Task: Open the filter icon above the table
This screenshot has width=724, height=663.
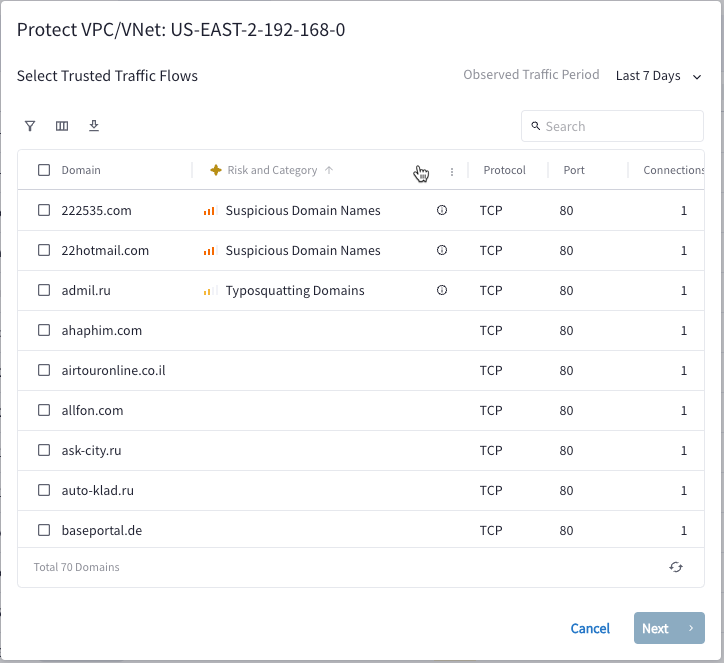Action: [x=30, y=126]
